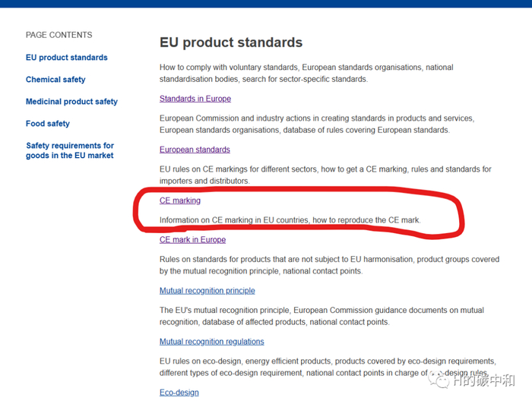Go to Medicinal product safety section
The height and width of the screenshot is (404, 532).
(71, 102)
